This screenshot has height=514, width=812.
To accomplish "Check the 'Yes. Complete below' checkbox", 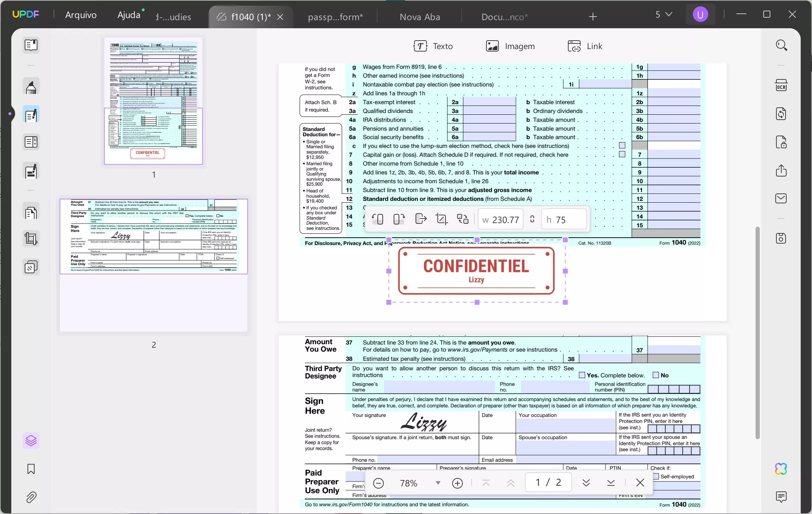I will [x=581, y=375].
